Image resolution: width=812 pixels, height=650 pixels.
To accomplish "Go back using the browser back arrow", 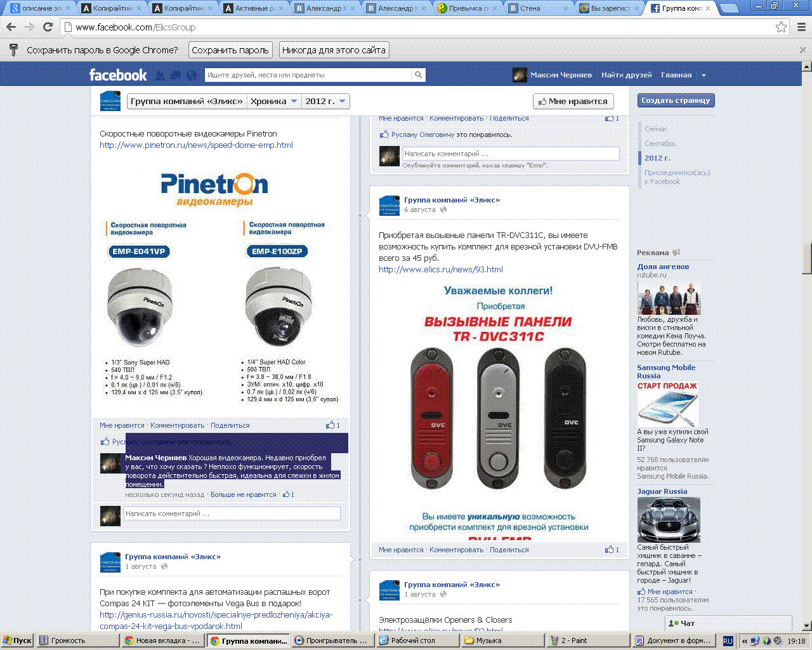I will pos(11,27).
